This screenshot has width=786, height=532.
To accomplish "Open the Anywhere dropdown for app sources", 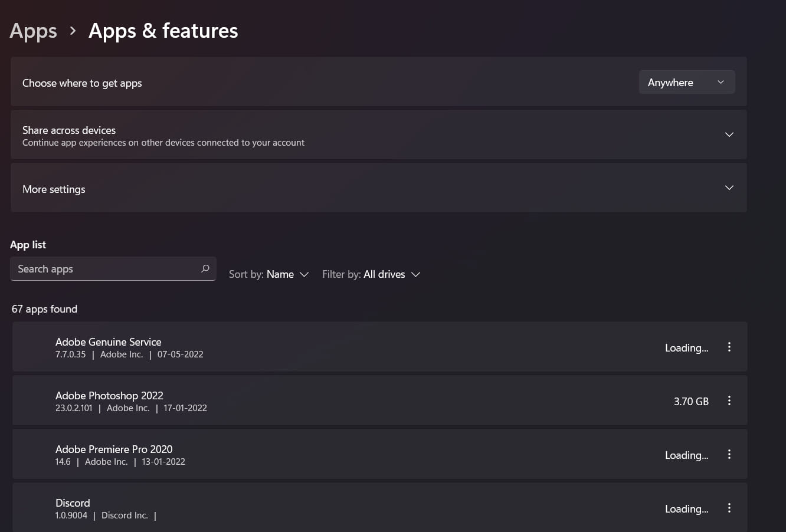I will [687, 82].
